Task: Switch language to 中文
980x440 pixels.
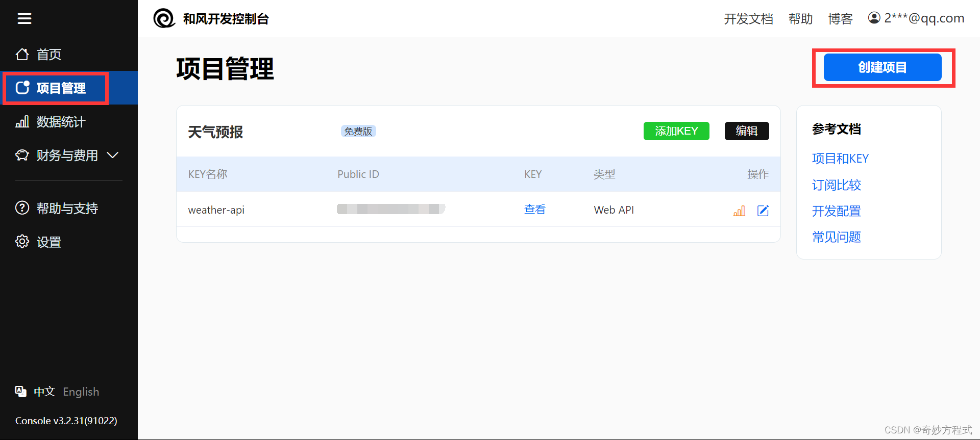Action: tap(44, 392)
